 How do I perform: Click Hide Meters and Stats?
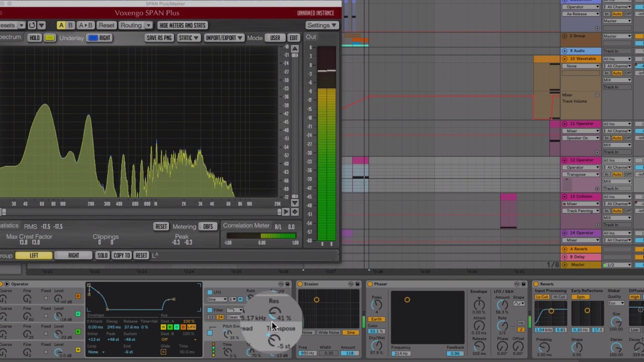pyautogui.click(x=182, y=25)
